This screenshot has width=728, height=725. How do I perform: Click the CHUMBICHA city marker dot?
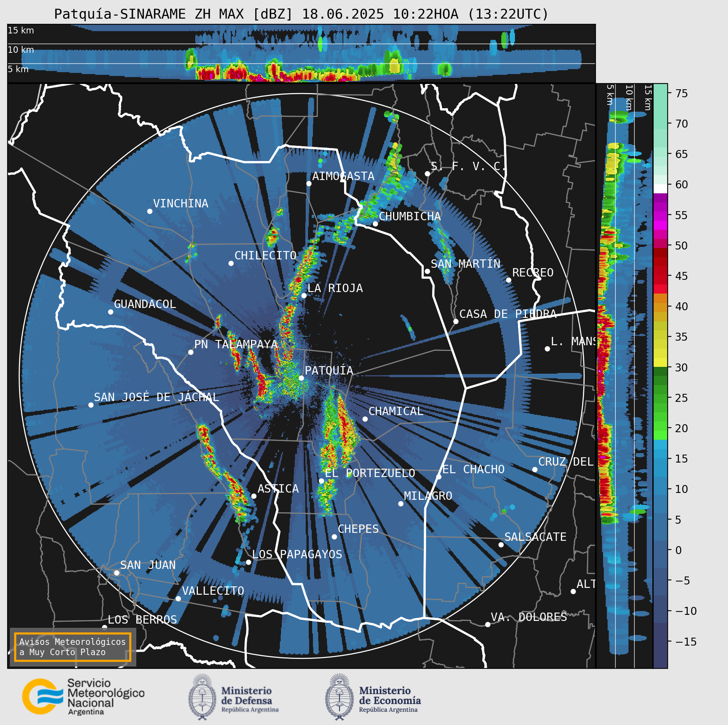click(x=375, y=224)
